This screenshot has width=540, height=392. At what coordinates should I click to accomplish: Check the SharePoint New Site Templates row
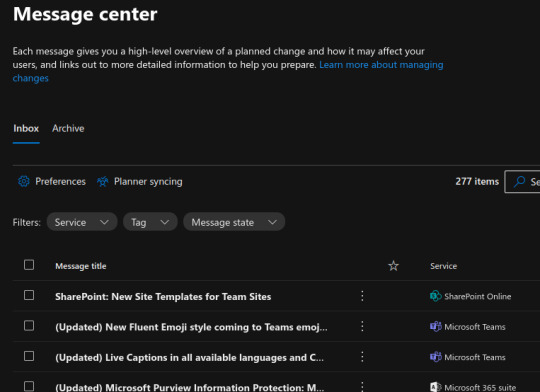tap(29, 295)
